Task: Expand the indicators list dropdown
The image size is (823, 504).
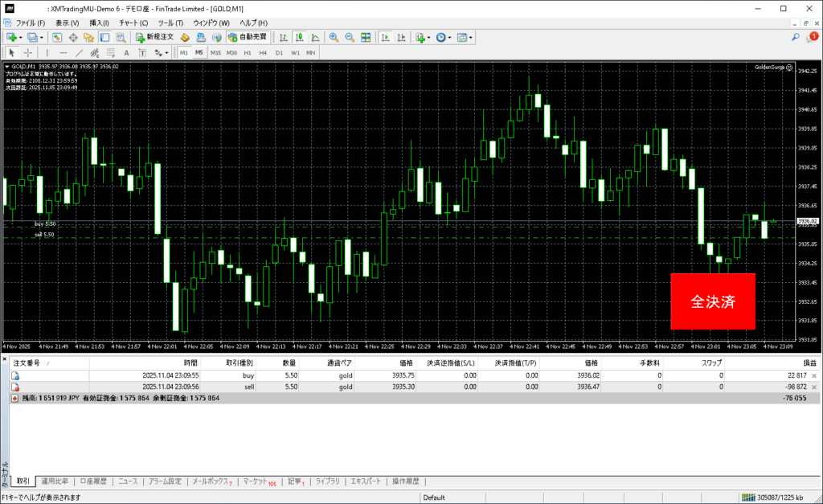Action: (x=429, y=37)
